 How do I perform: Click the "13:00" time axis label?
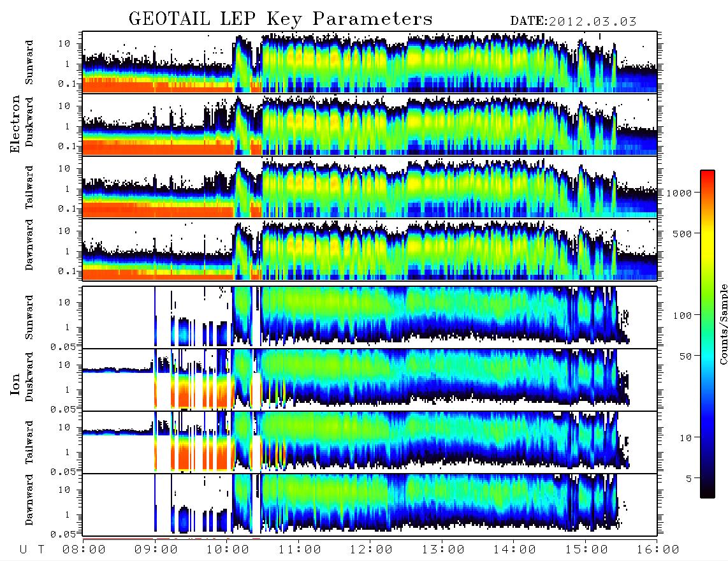click(444, 550)
